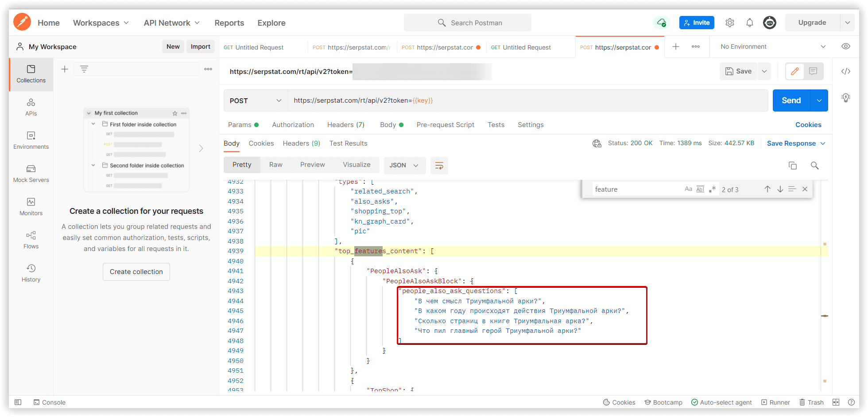Copy the response body to clipboard
This screenshot has width=868, height=417.
[x=793, y=166]
